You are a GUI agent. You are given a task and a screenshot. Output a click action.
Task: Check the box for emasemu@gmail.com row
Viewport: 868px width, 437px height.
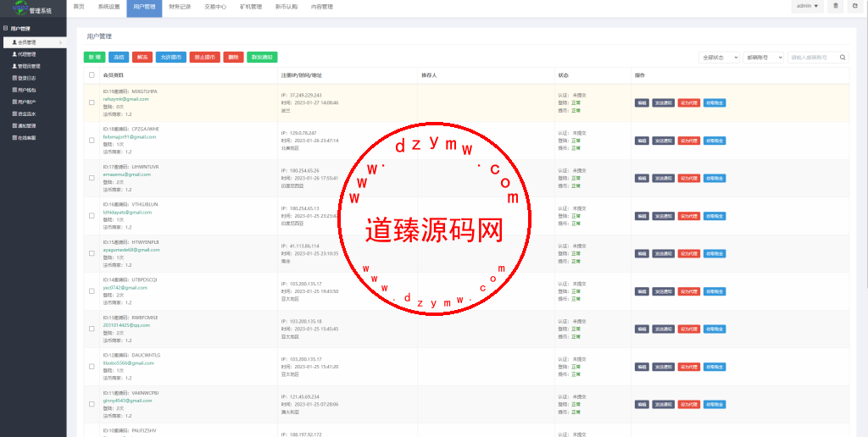92,178
